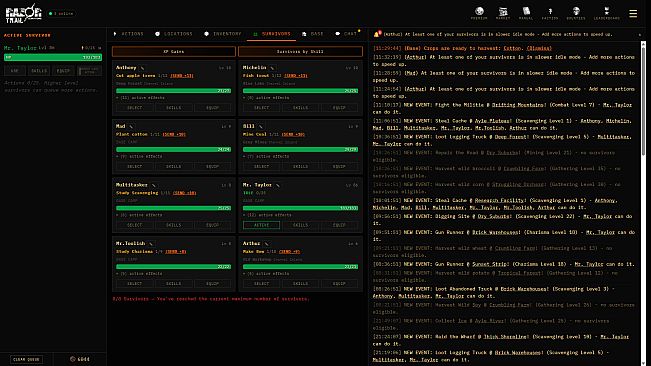Open the Bounties icon
This screenshot has height=366, width=651.
click(576, 13)
